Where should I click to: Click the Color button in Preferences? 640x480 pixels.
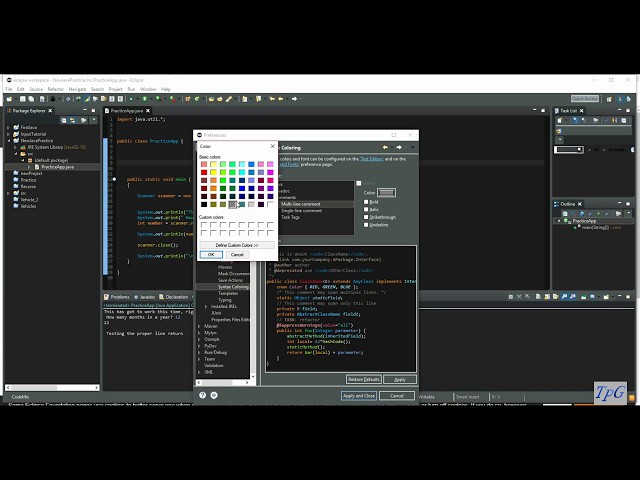[x=386, y=193]
